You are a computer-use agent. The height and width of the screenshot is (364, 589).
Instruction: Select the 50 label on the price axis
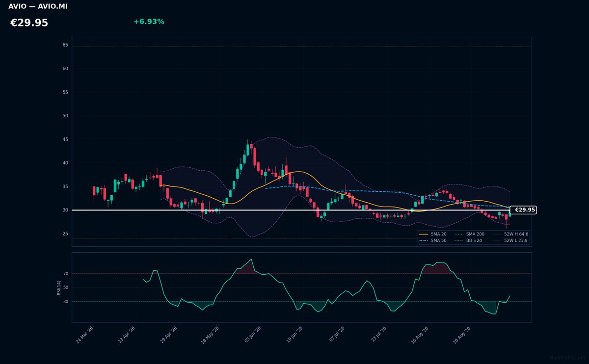pyautogui.click(x=65, y=116)
